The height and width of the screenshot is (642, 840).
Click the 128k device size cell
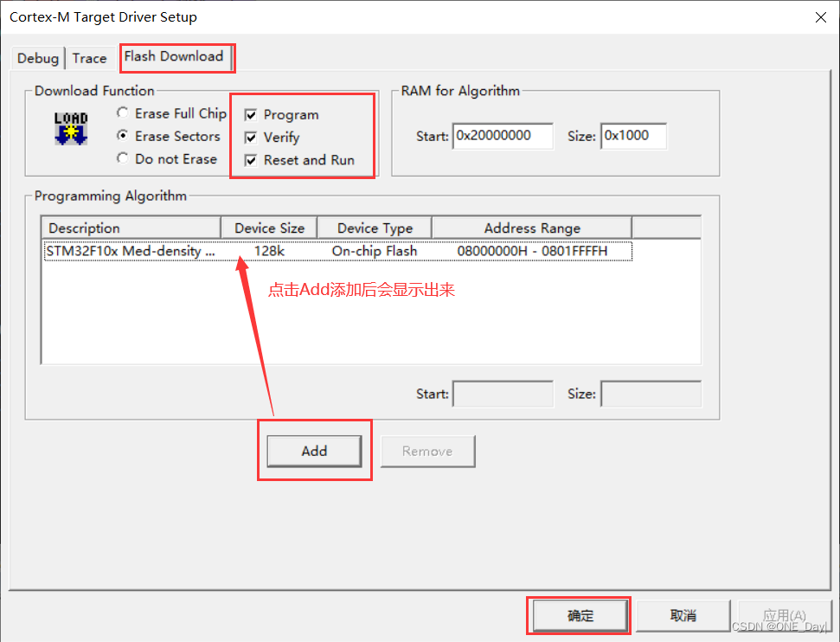tap(269, 251)
